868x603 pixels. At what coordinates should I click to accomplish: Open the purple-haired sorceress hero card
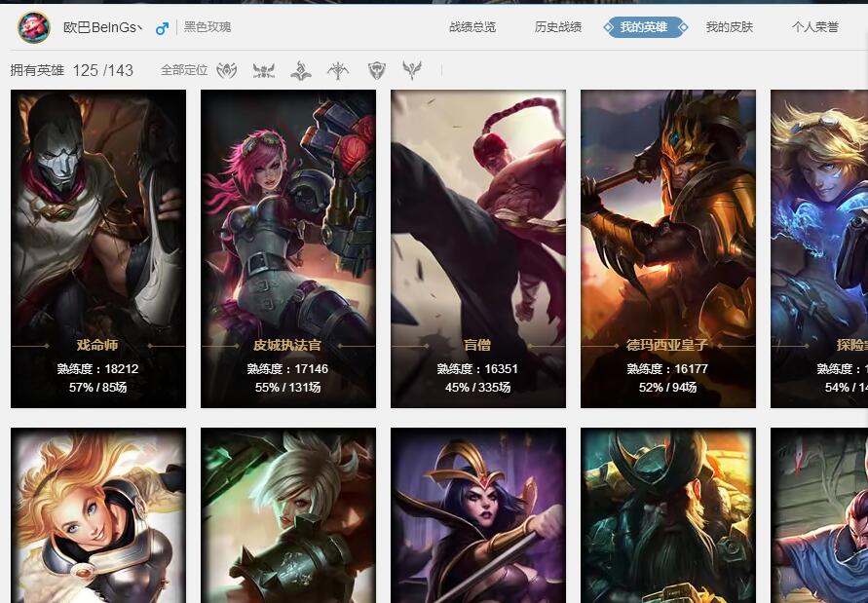coord(478,515)
